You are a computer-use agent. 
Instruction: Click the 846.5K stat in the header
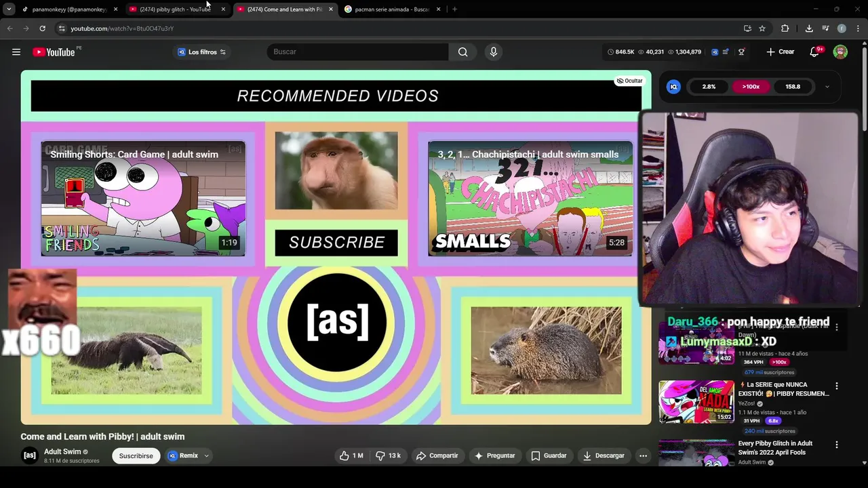[620, 52]
